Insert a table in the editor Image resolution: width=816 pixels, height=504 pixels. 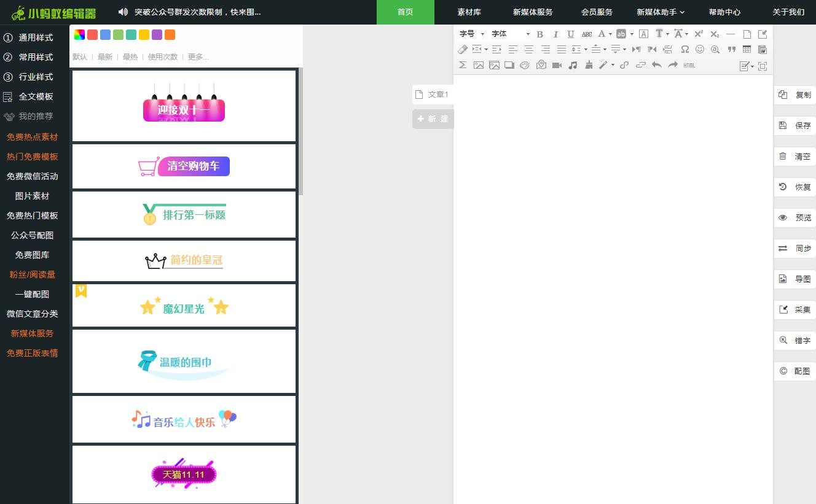point(747,50)
